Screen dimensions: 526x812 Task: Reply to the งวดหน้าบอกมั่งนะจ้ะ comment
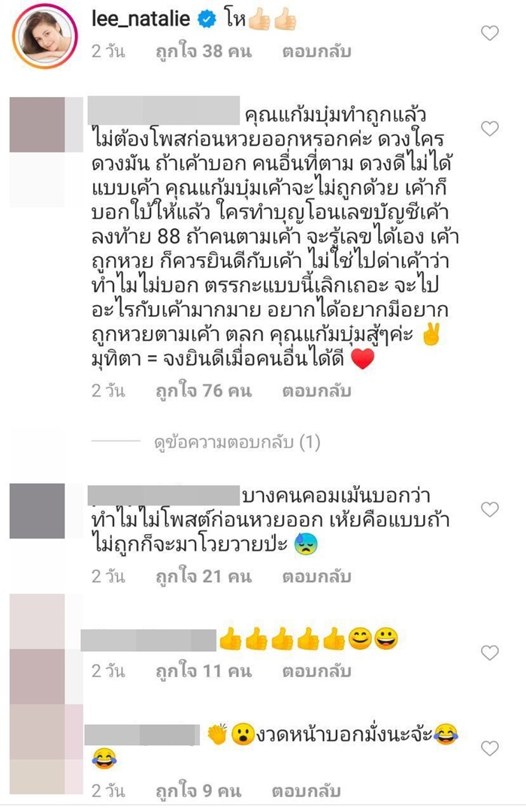[x=306, y=791]
